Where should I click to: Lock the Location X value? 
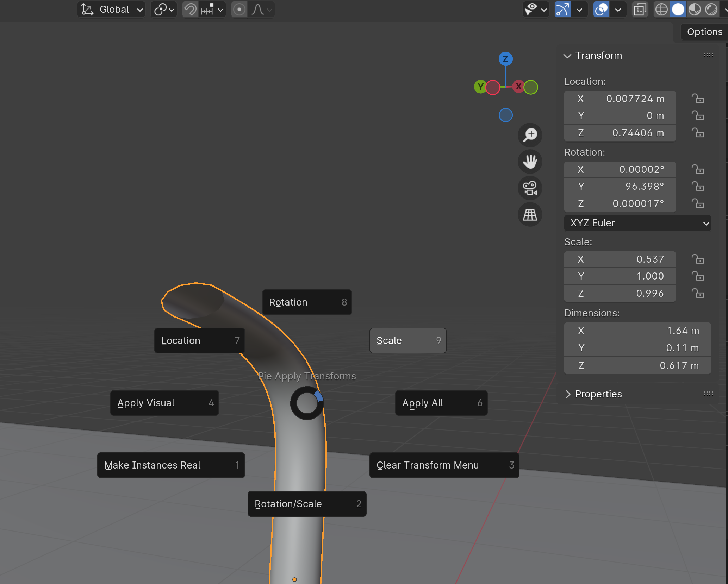click(698, 99)
